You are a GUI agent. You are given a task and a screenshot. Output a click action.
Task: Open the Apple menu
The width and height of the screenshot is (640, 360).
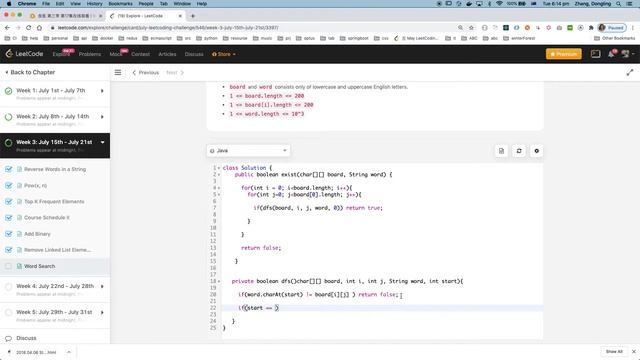pos(9,4)
